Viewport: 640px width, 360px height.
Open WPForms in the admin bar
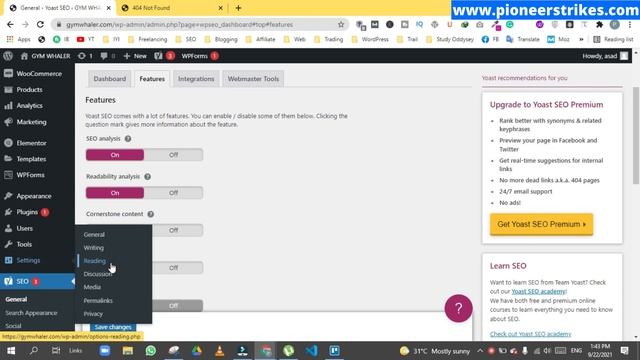[200, 56]
